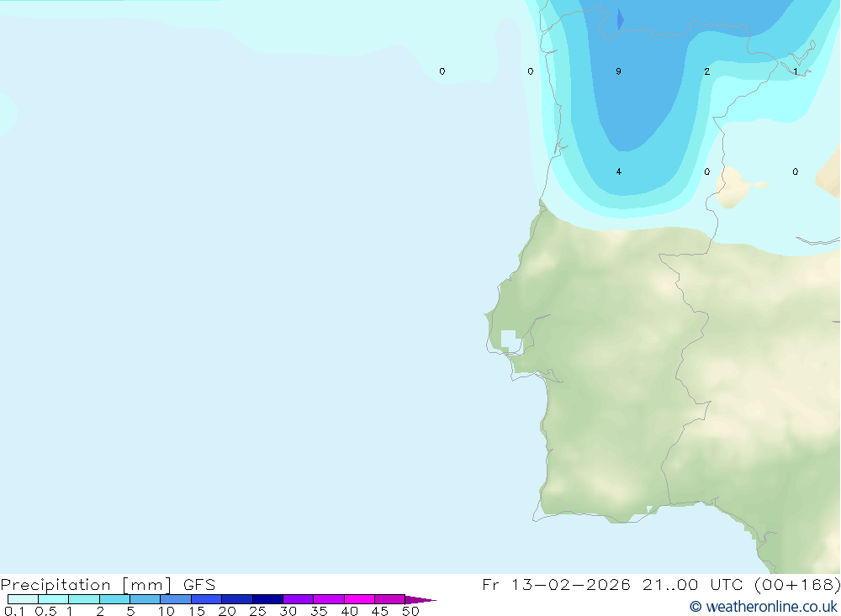Select the forecast offset '(00+168)'
841x616 pixels.
click(797, 584)
